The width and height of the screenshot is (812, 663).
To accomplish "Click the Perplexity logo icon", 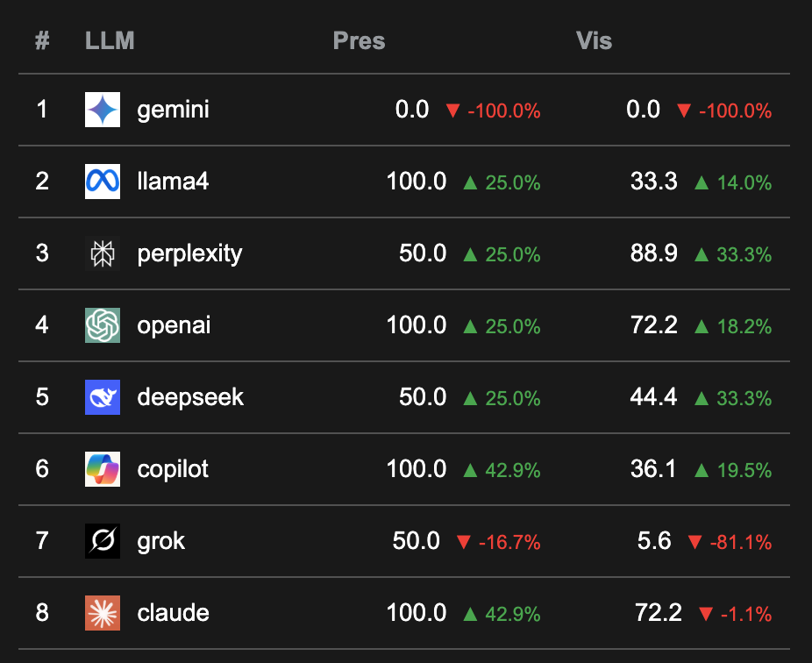I will coord(103,253).
